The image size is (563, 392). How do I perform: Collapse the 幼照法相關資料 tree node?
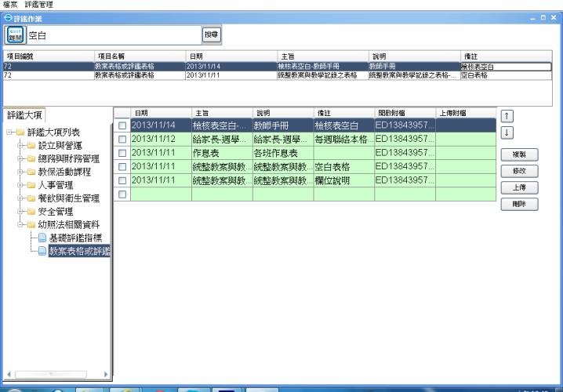click(20, 225)
